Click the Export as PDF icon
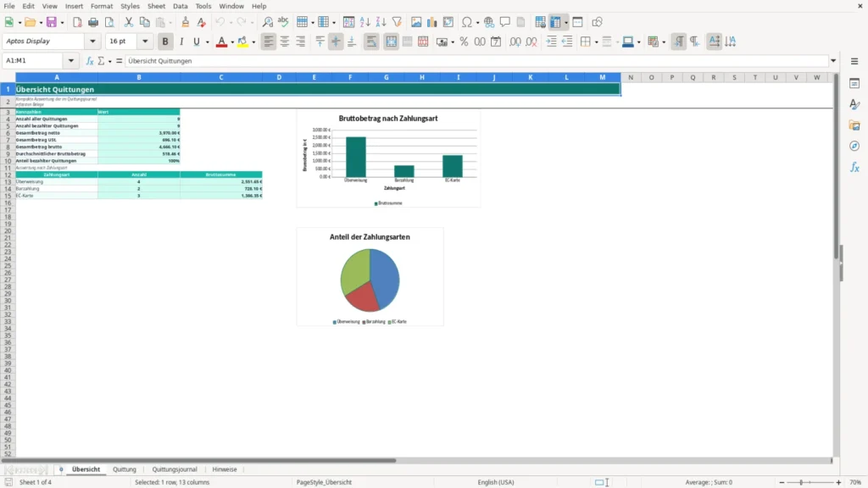The height and width of the screenshot is (488, 868). click(x=77, y=22)
